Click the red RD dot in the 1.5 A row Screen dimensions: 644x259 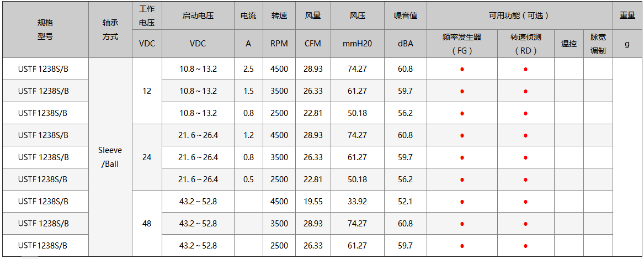(525, 92)
